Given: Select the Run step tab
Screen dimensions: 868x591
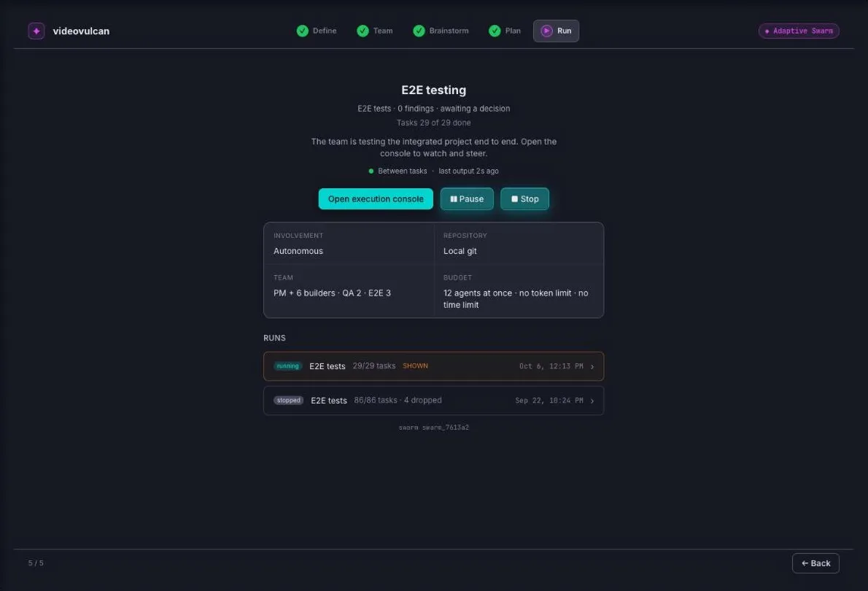Looking at the screenshot, I should [x=556, y=31].
